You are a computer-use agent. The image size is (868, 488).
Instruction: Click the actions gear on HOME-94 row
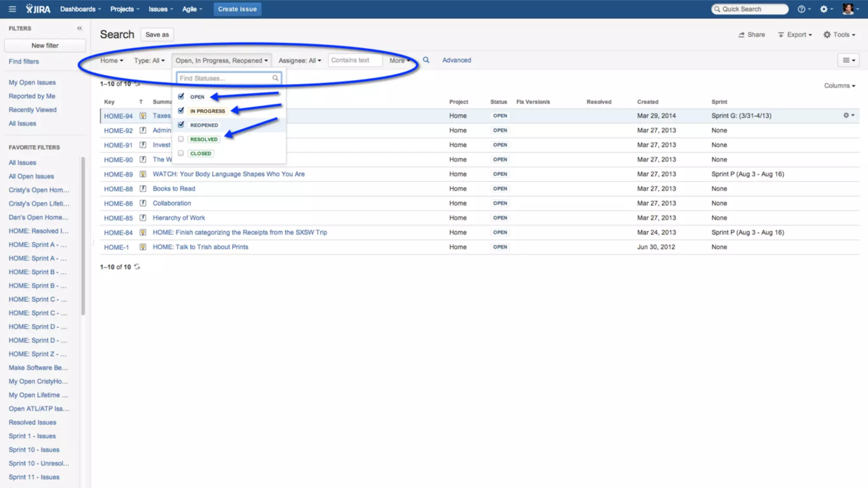coord(846,115)
